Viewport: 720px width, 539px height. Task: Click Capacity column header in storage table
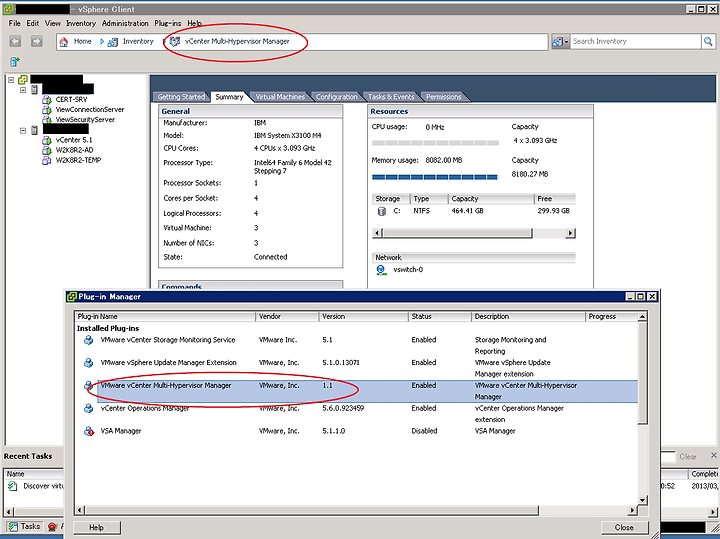click(491, 199)
